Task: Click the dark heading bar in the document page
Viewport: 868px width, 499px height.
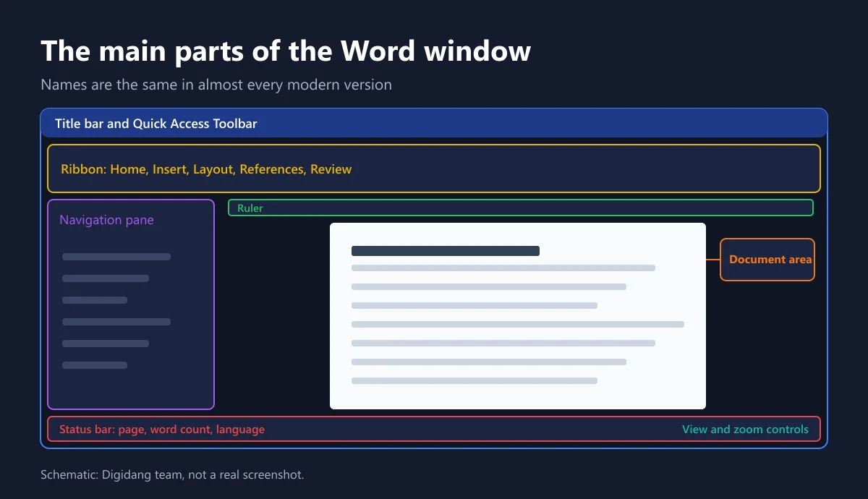Action: click(x=446, y=251)
